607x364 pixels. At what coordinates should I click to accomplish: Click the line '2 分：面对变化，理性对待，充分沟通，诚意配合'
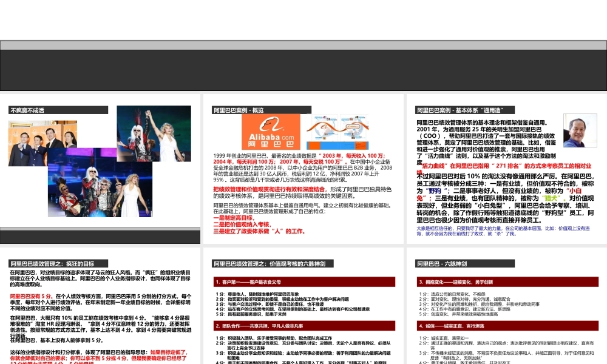464,299
